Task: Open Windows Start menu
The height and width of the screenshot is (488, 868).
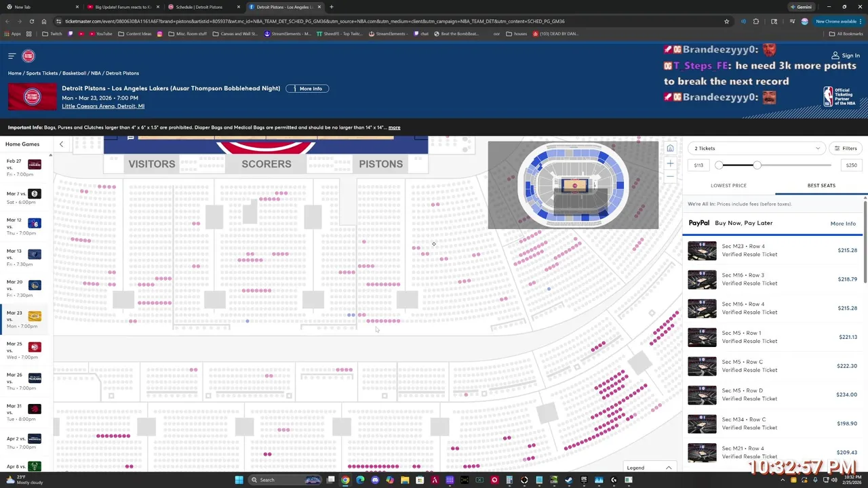Action: (239, 480)
